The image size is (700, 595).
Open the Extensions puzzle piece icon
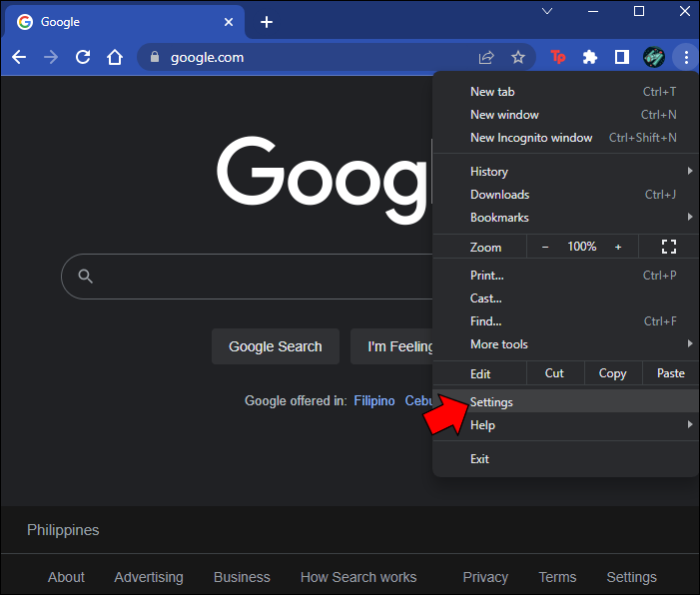[x=590, y=57]
